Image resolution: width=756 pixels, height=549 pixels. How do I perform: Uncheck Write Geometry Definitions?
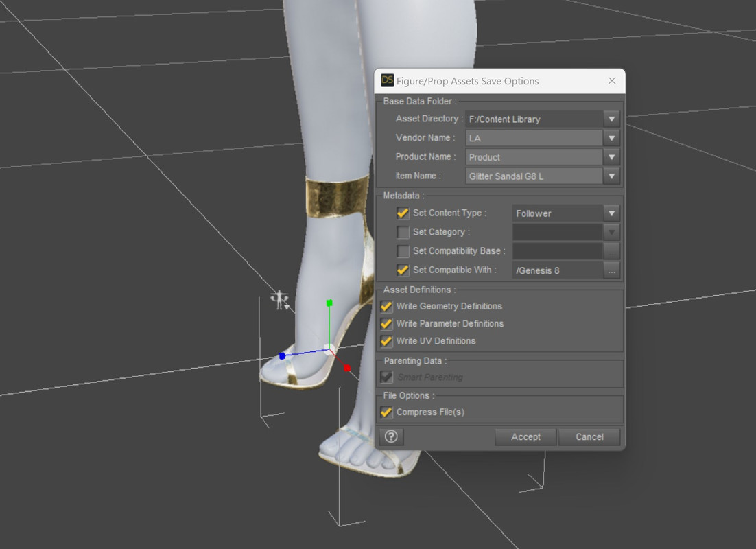tap(386, 306)
